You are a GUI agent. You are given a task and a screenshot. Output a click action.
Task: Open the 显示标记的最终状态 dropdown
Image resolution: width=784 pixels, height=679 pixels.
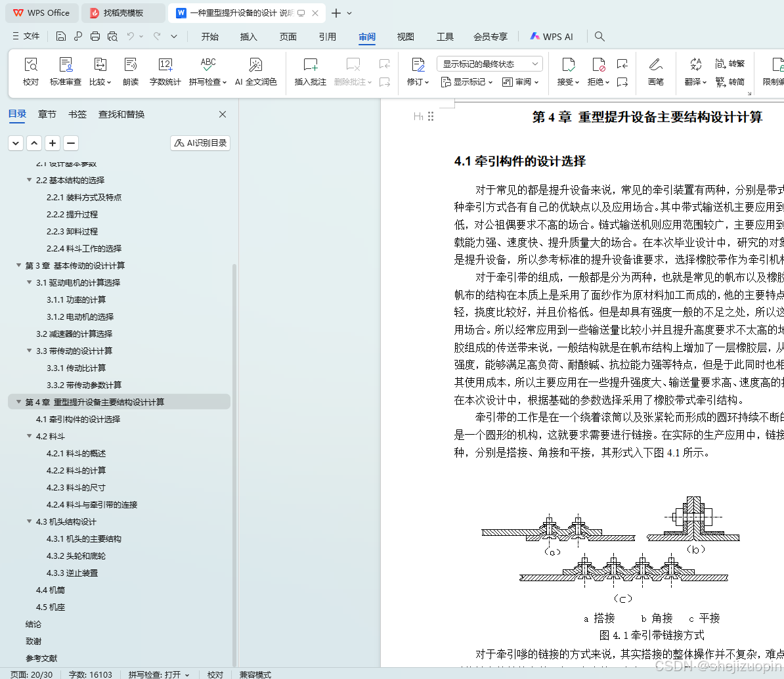(489, 64)
